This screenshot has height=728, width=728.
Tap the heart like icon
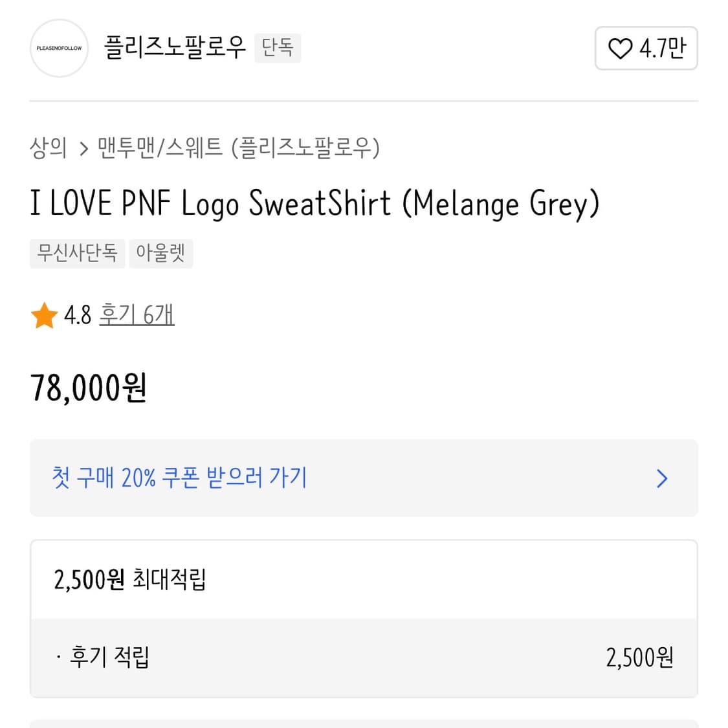tap(620, 49)
